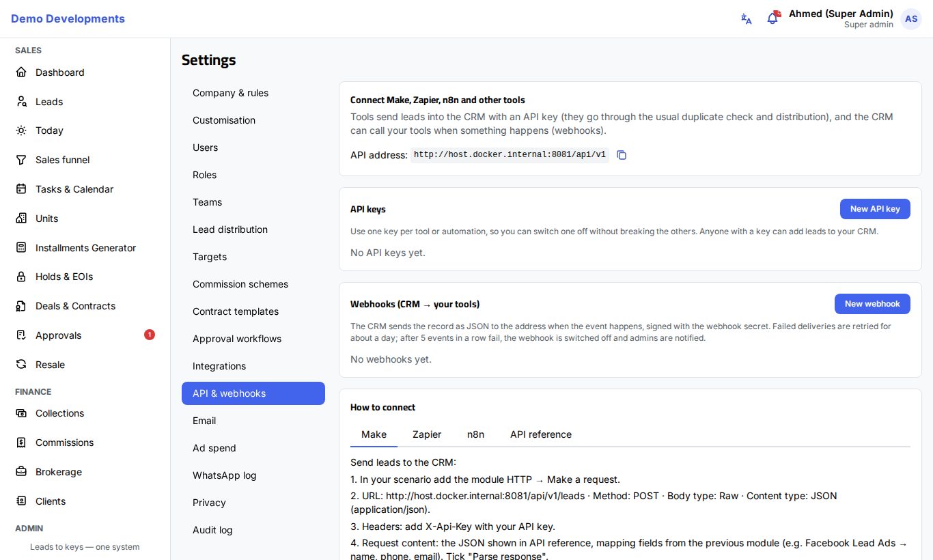The height and width of the screenshot is (560, 933).
Task: Click the Approvals checklist icon
Action: pyautogui.click(x=22, y=335)
